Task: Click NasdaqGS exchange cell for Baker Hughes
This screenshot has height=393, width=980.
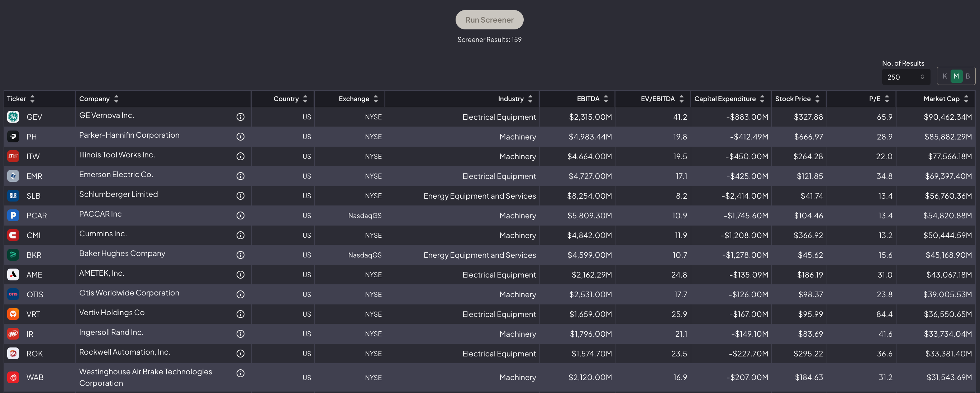Action: [x=365, y=255]
